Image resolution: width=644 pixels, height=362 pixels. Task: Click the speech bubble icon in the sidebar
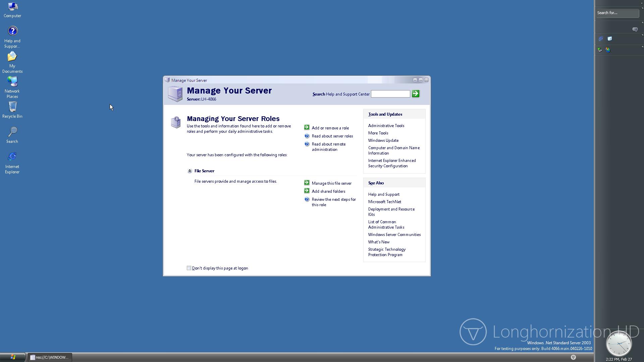635,29
